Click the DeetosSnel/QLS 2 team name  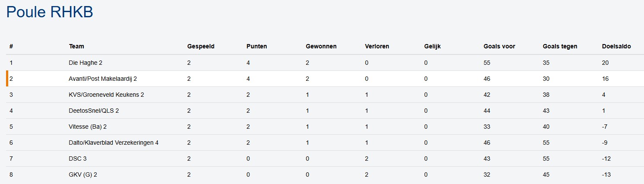click(94, 111)
